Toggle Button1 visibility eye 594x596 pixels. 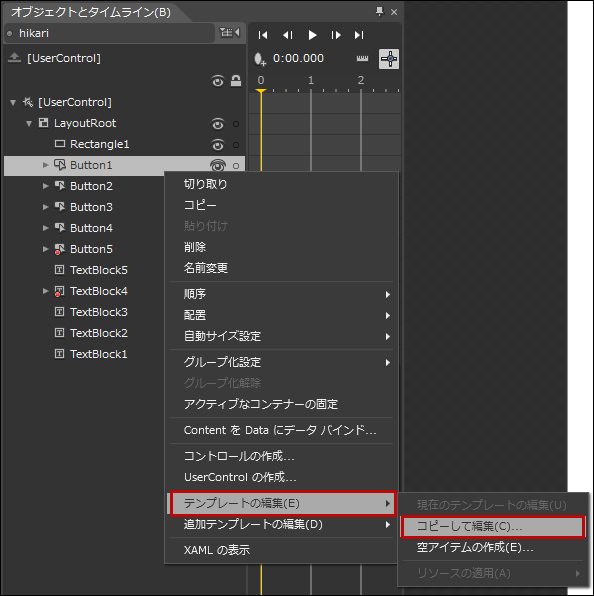click(218, 166)
